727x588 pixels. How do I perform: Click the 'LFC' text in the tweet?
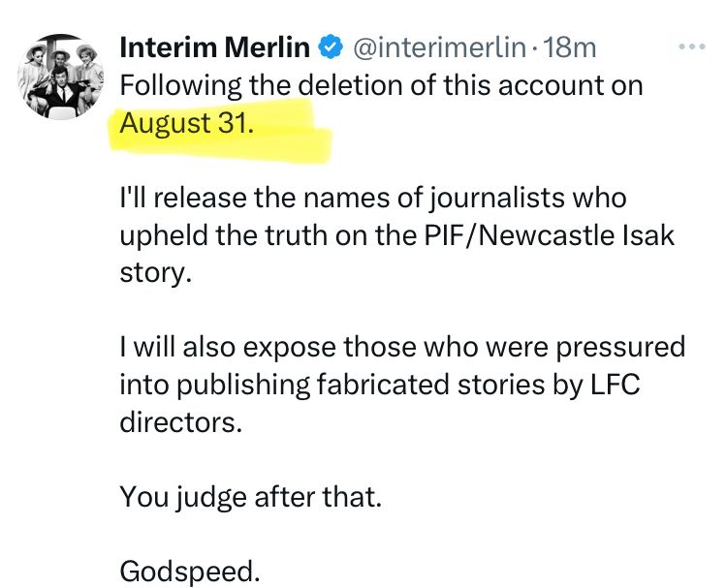tap(615, 385)
